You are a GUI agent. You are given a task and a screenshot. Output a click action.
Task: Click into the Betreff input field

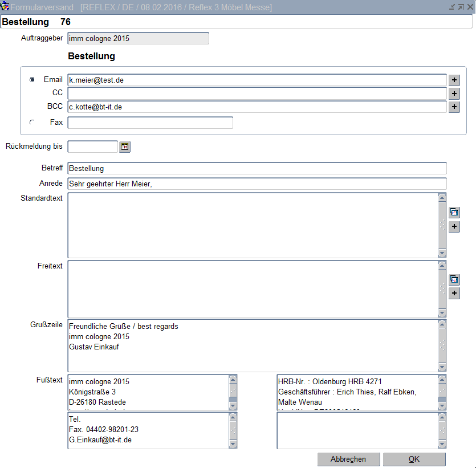(257, 169)
